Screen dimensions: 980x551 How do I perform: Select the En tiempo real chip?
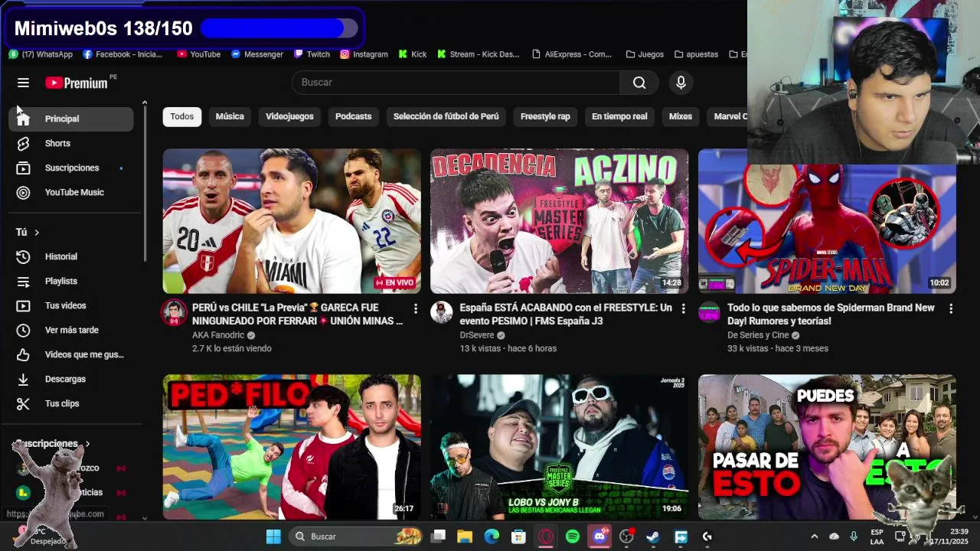(619, 116)
